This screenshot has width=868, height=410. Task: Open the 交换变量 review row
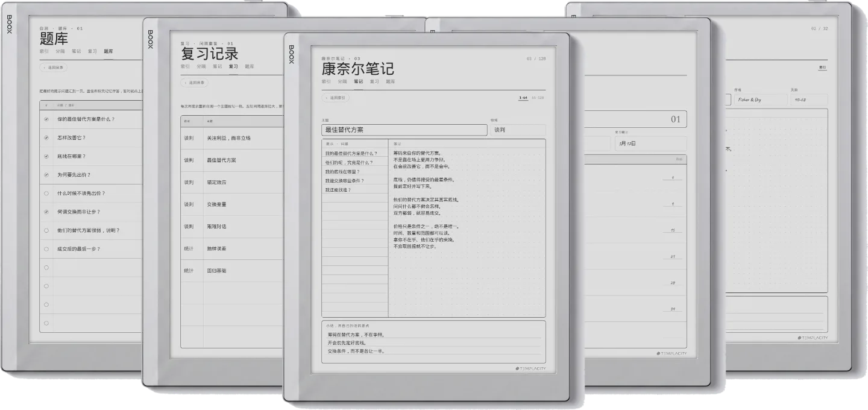click(232, 204)
